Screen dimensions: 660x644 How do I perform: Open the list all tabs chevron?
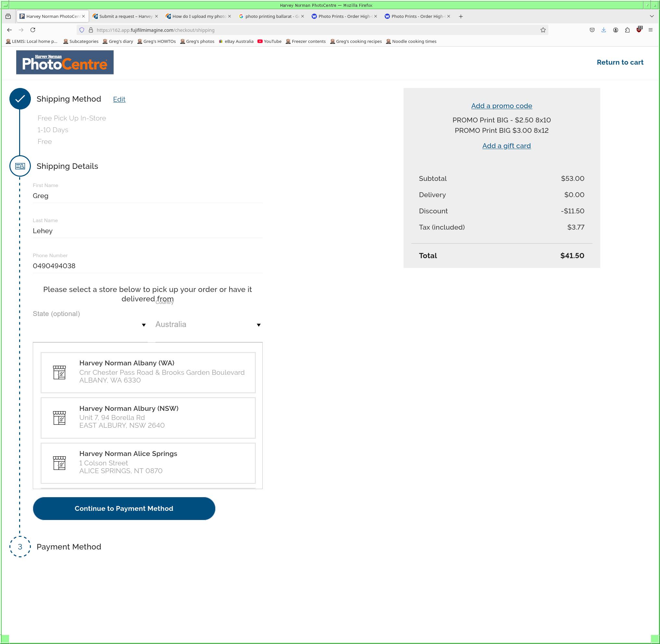point(652,16)
